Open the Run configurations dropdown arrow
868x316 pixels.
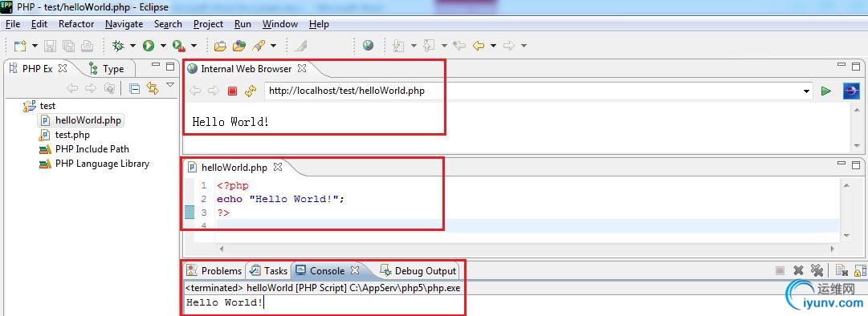163,46
